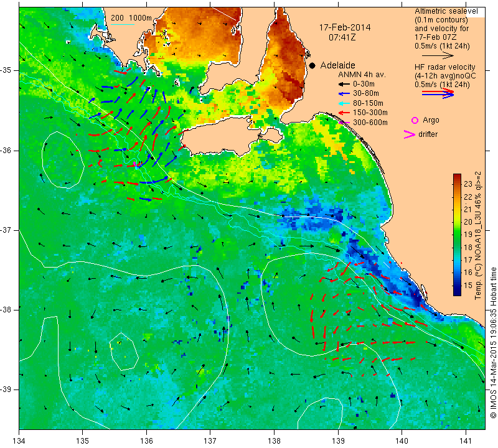
Task: Click the 15 degree mark on color bar
Action: (x=468, y=286)
